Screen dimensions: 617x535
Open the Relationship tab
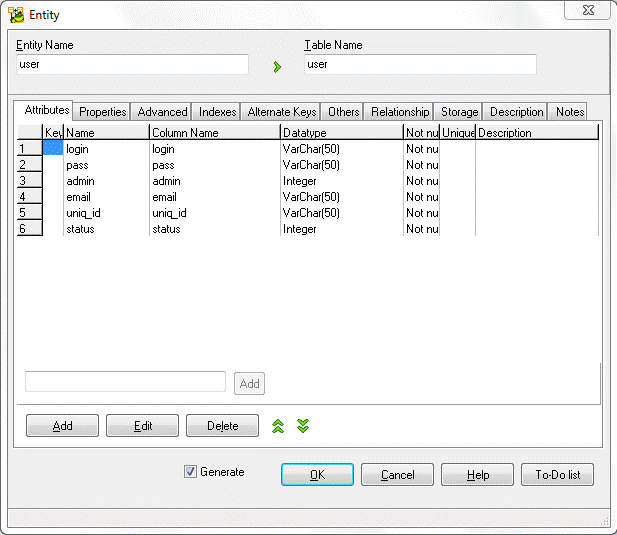pos(399,112)
